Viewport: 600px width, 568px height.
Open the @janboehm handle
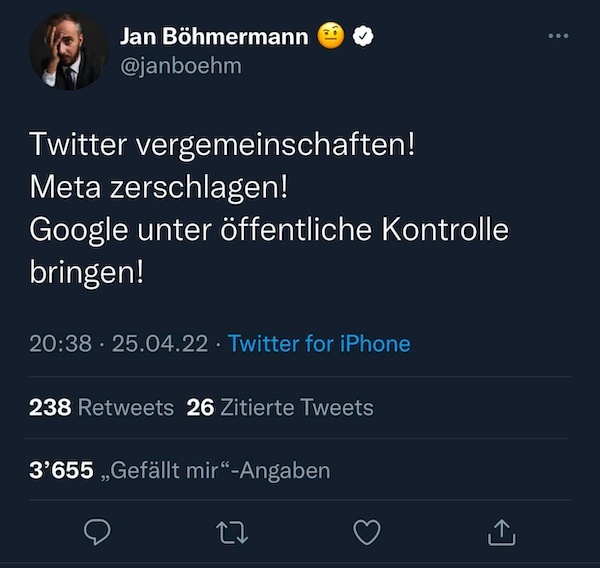coord(180,65)
